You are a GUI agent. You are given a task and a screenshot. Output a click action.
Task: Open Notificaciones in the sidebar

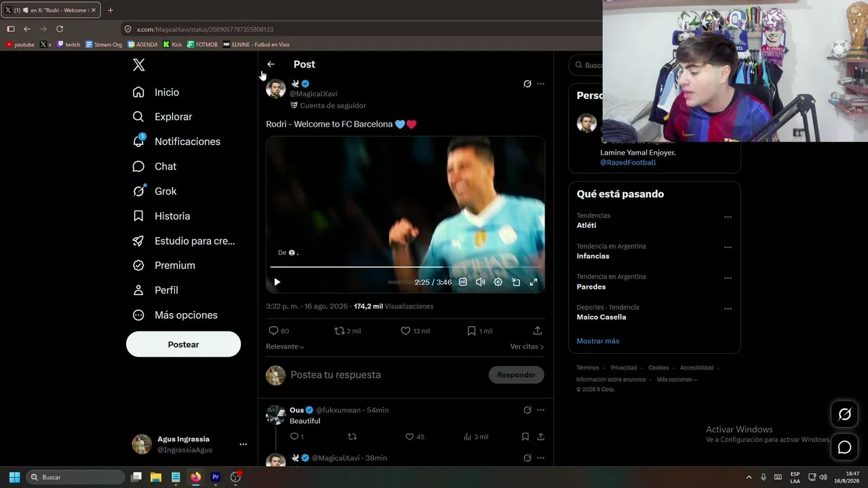[x=176, y=142]
